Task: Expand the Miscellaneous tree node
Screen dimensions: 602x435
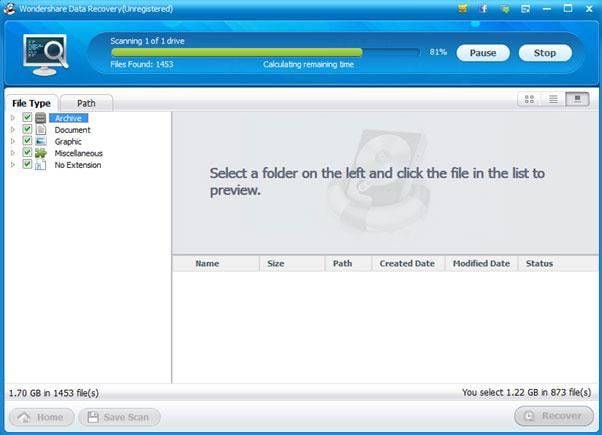Action: (13, 153)
